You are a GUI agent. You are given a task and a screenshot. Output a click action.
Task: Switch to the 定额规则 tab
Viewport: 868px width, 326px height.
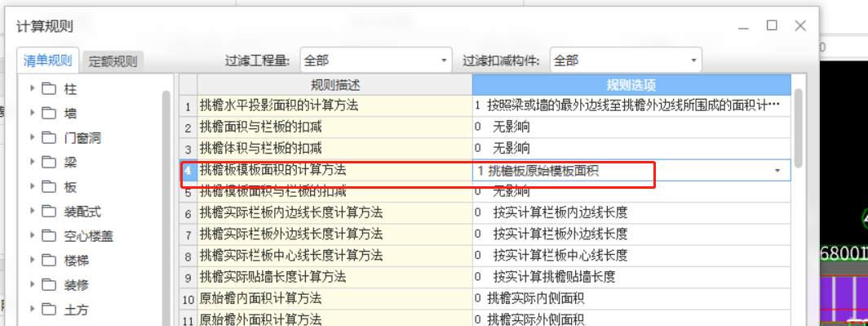click(x=113, y=61)
